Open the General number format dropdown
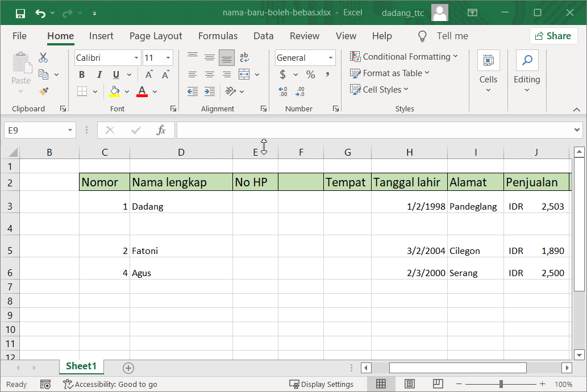This screenshot has height=392, width=587. (x=330, y=57)
